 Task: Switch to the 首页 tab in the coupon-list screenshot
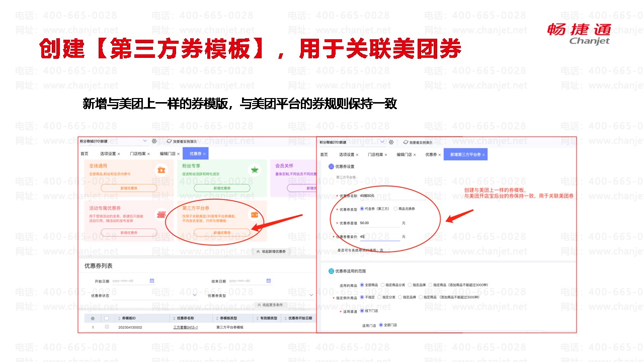tap(84, 154)
